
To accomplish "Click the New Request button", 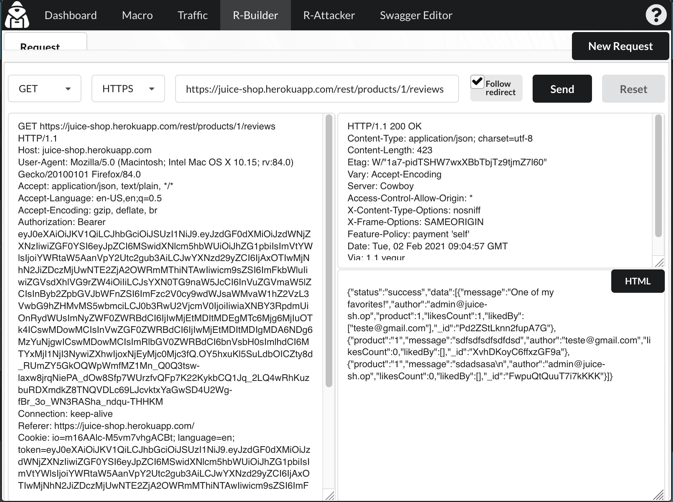I will coord(620,46).
